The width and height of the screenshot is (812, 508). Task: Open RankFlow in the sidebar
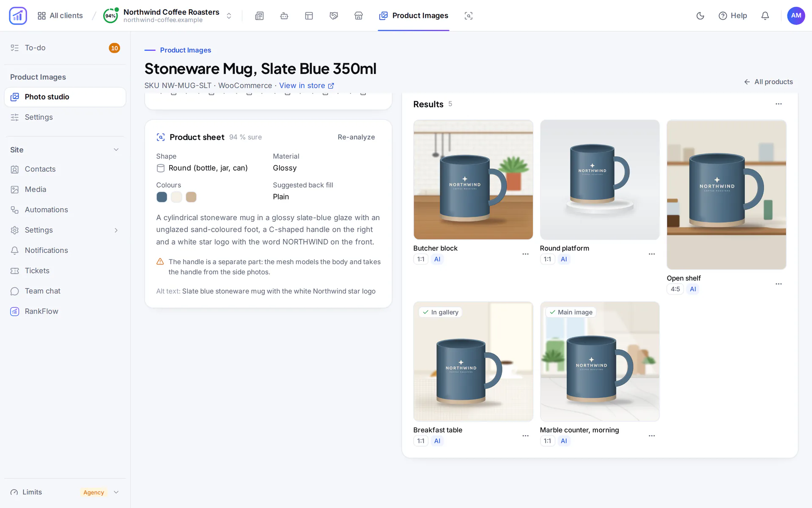pyautogui.click(x=65, y=312)
